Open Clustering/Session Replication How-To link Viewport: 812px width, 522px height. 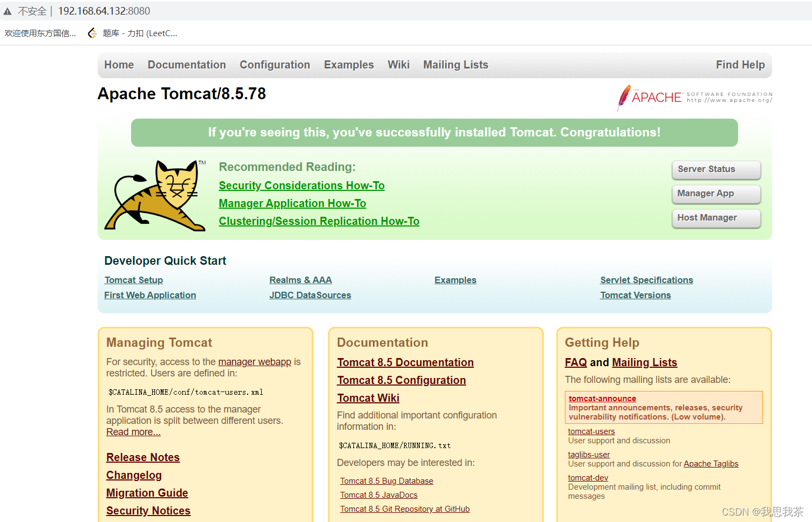click(319, 221)
